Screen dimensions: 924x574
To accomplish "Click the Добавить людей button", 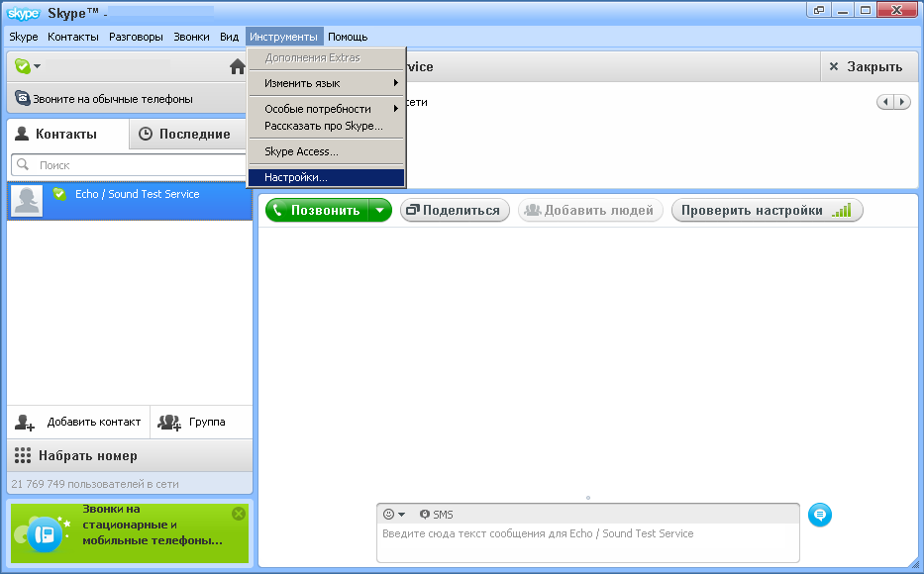I will [x=590, y=210].
